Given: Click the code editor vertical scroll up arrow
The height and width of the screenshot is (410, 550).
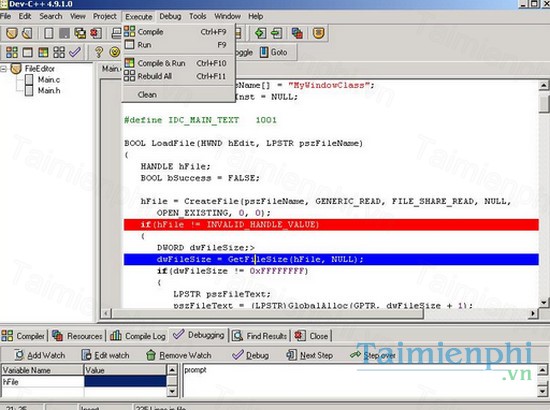Looking at the screenshot, I should tap(544, 85).
